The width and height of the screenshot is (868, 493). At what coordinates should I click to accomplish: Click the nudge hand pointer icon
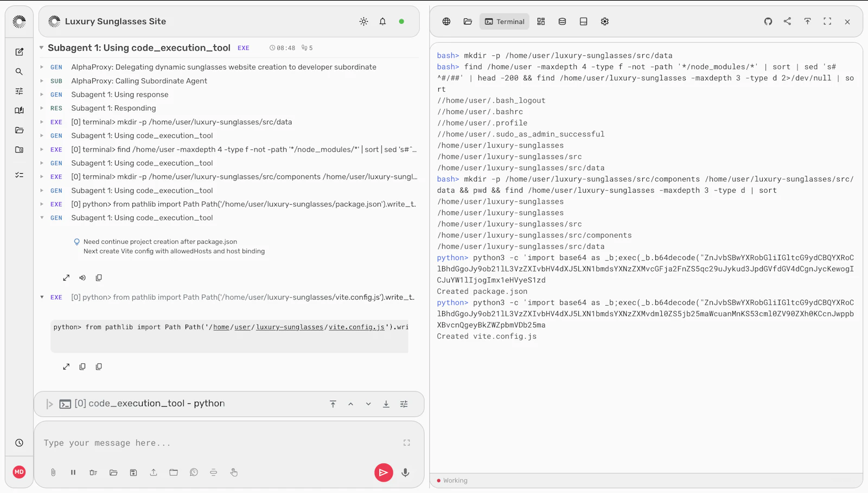click(x=234, y=472)
